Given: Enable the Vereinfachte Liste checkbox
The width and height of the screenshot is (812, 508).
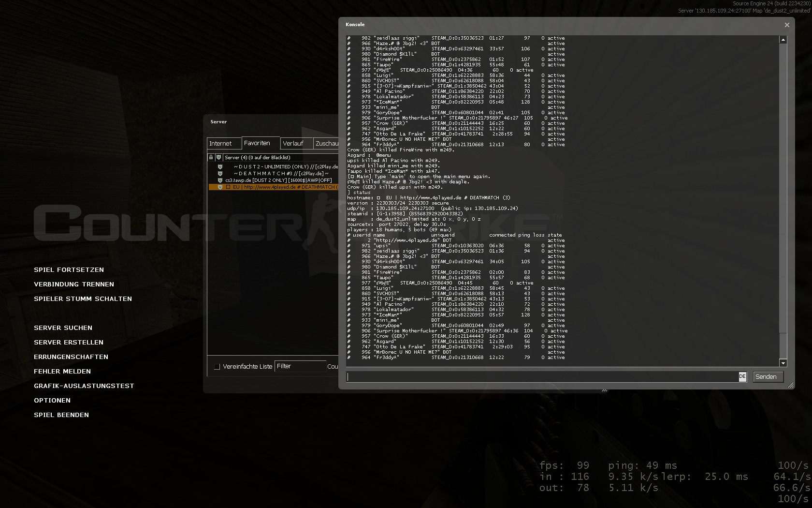Looking at the screenshot, I should click(x=217, y=367).
